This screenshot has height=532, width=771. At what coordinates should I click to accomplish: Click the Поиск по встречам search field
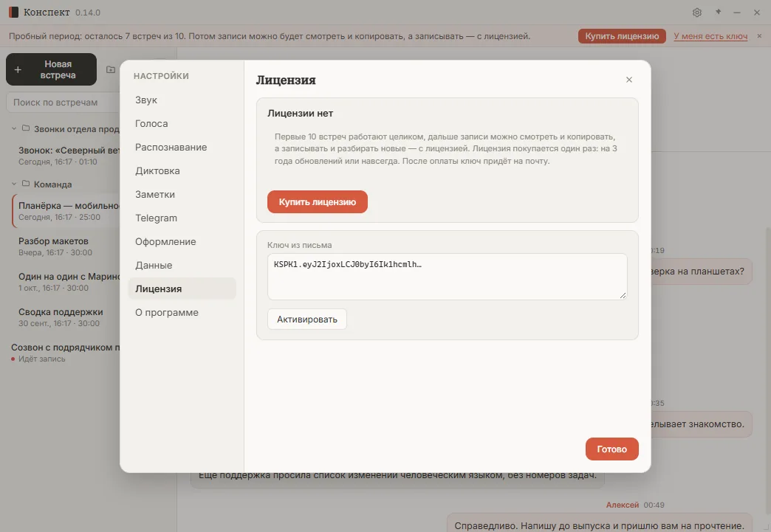click(63, 102)
